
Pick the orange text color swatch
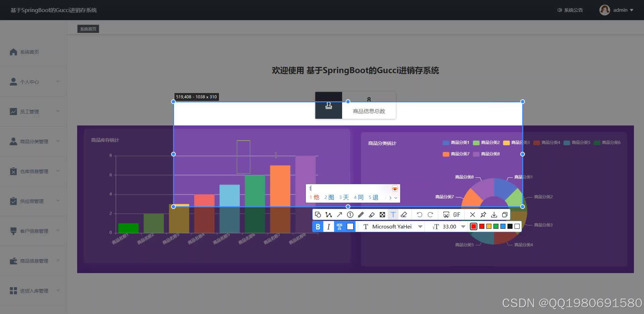pos(489,226)
